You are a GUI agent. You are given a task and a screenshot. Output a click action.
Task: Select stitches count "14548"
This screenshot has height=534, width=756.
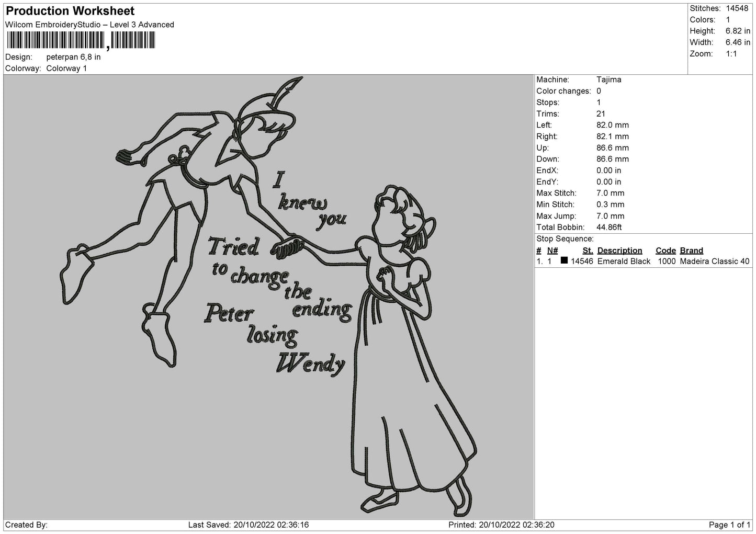coord(737,8)
